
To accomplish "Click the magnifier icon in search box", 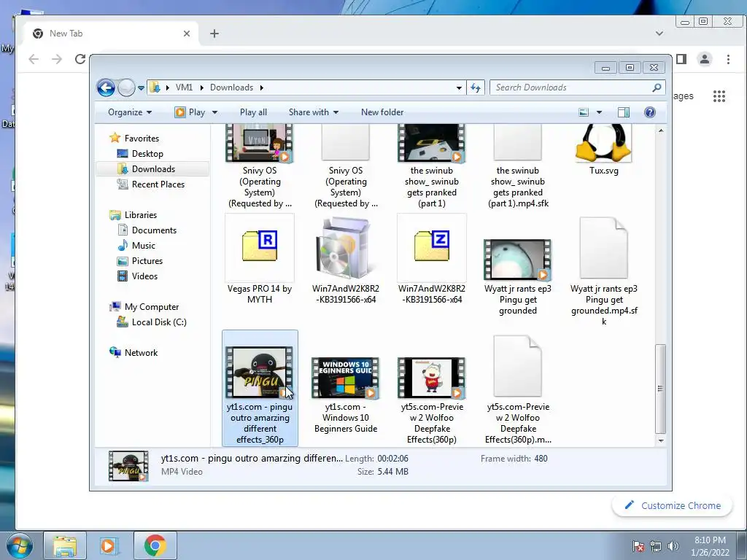I will (657, 87).
